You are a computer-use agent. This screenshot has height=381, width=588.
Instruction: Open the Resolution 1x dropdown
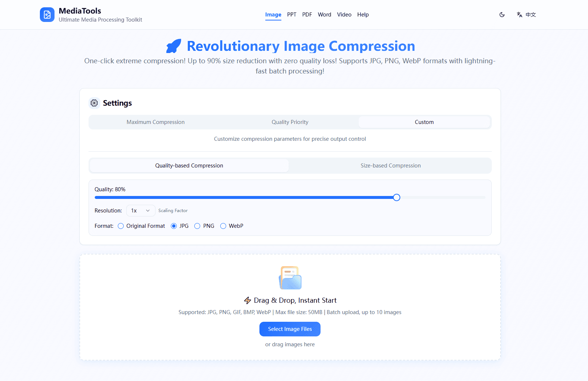tap(141, 211)
